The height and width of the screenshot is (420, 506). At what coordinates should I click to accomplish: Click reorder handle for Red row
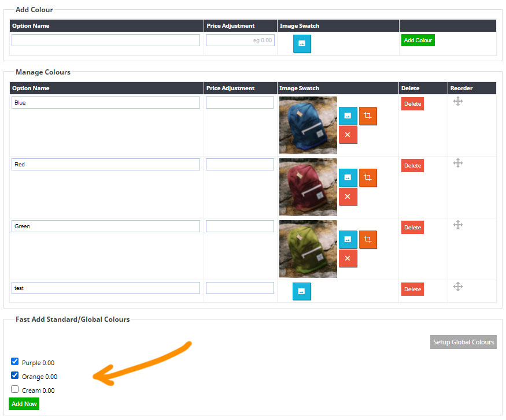(457, 163)
